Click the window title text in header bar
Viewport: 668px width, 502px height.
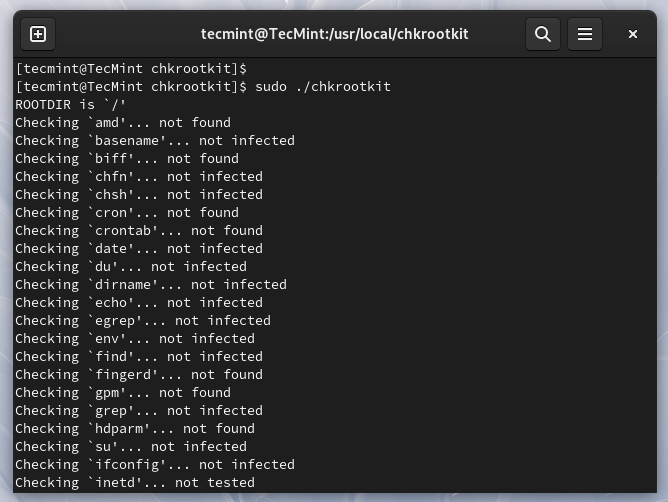coord(334,34)
